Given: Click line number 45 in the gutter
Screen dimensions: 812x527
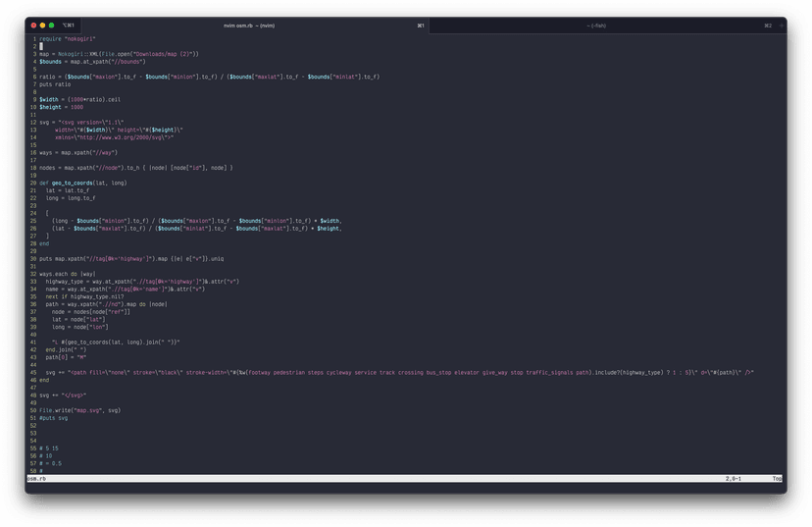Looking at the screenshot, I should coord(33,373).
